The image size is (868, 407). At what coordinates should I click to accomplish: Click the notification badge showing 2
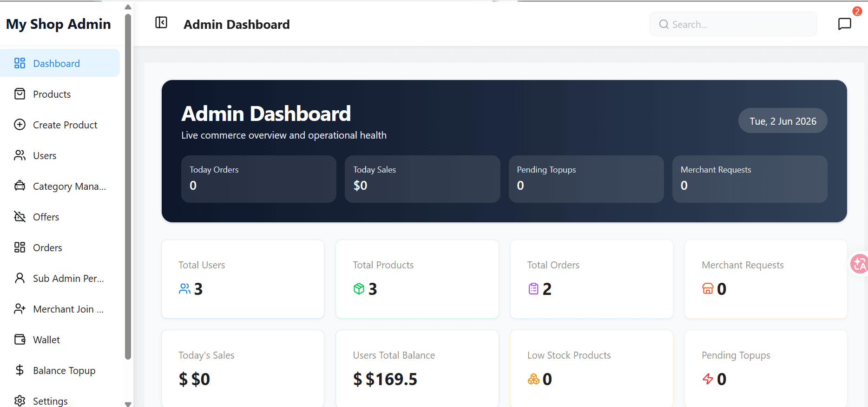857,11
